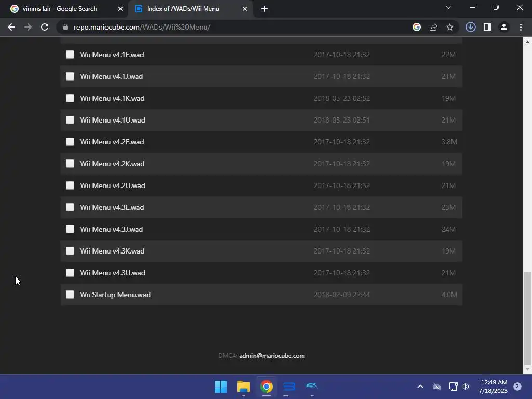The width and height of the screenshot is (532, 399).
Task: Go forward in browser history
Action: (x=28, y=27)
